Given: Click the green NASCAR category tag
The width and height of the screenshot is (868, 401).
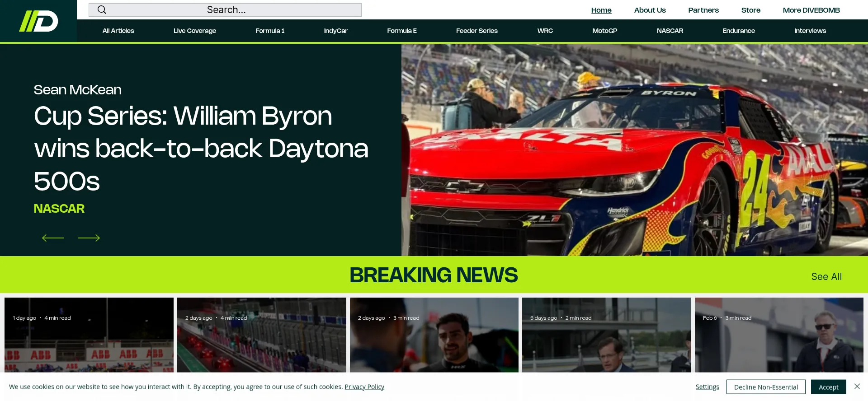Looking at the screenshot, I should click(59, 208).
